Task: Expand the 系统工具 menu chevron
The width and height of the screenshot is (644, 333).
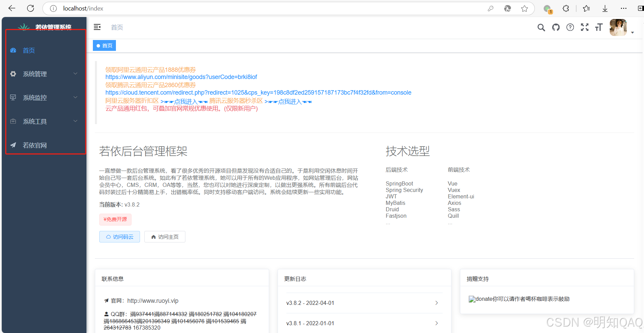Action: tap(75, 121)
